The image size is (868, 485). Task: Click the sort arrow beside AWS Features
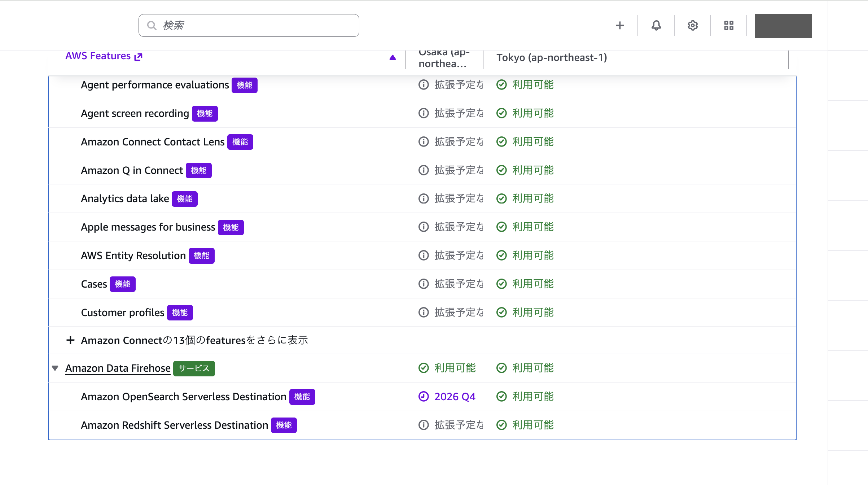393,57
